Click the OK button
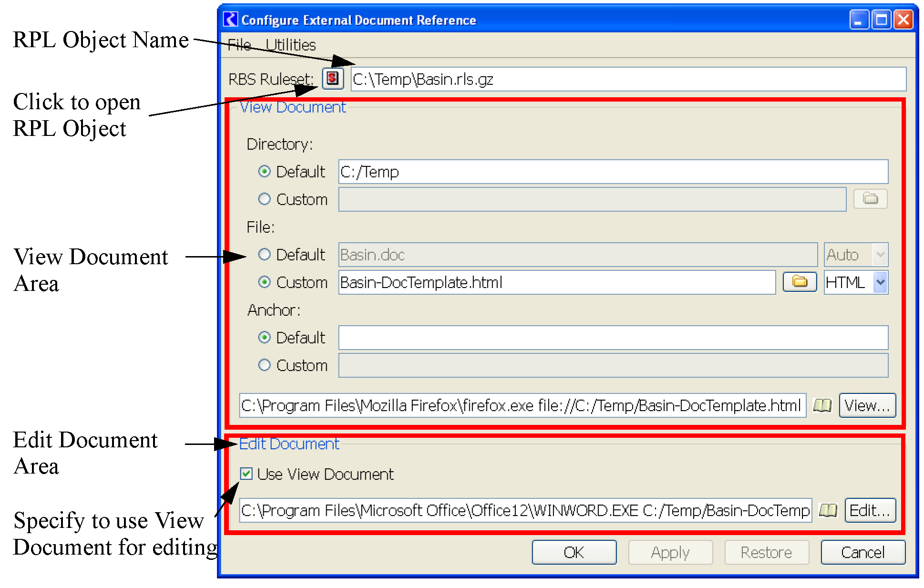 click(x=574, y=552)
